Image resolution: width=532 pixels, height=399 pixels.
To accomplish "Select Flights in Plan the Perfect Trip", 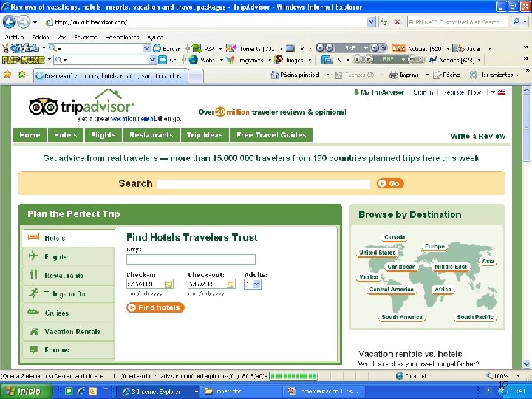I will click(69, 257).
